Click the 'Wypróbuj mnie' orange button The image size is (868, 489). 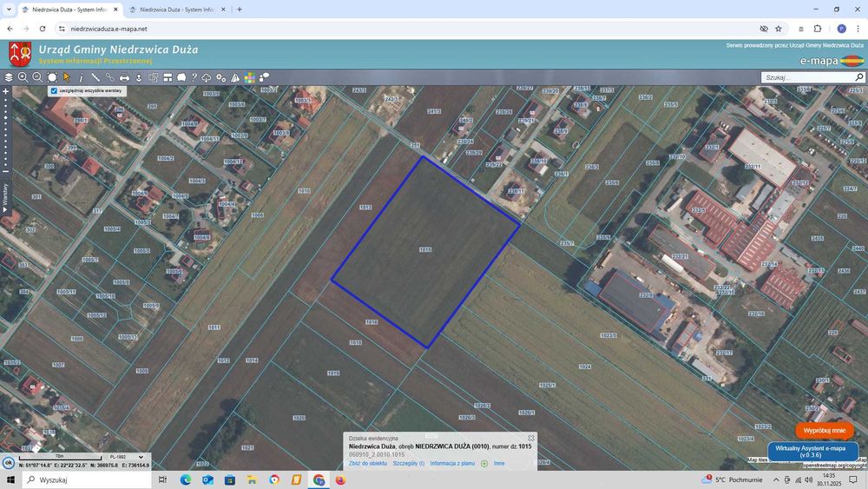[x=825, y=430]
